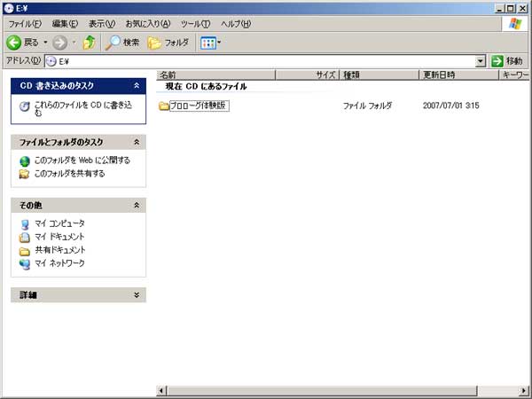532x399 pixels.
Task: Click このフォルダを Web に公開する link
Action: click(82, 160)
